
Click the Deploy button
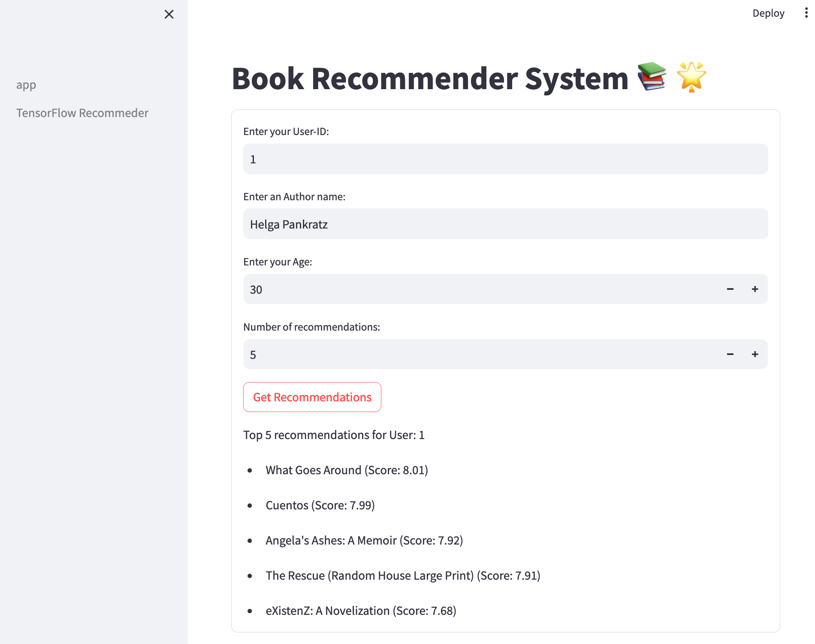[768, 13]
